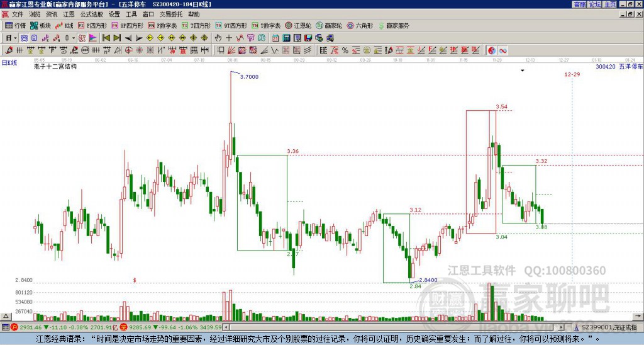
Task: Select the red fan lines drawing tool
Action: pyautogui.click(x=231, y=50)
